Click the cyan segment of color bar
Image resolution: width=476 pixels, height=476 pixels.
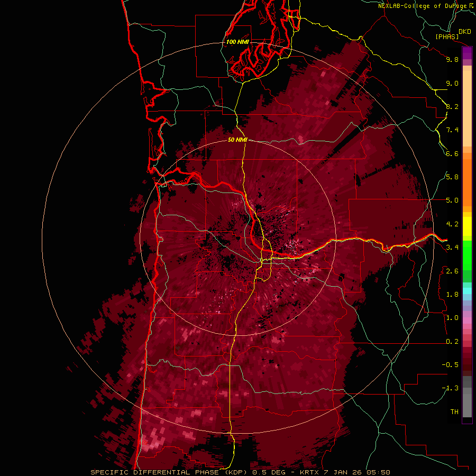(x=467, y=291)
